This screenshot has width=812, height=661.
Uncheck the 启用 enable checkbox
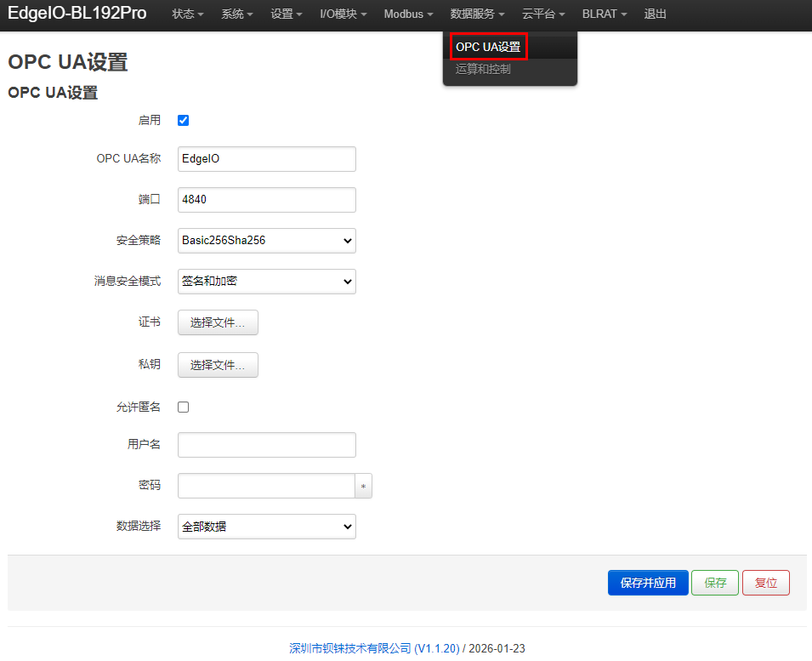[184, 120]
